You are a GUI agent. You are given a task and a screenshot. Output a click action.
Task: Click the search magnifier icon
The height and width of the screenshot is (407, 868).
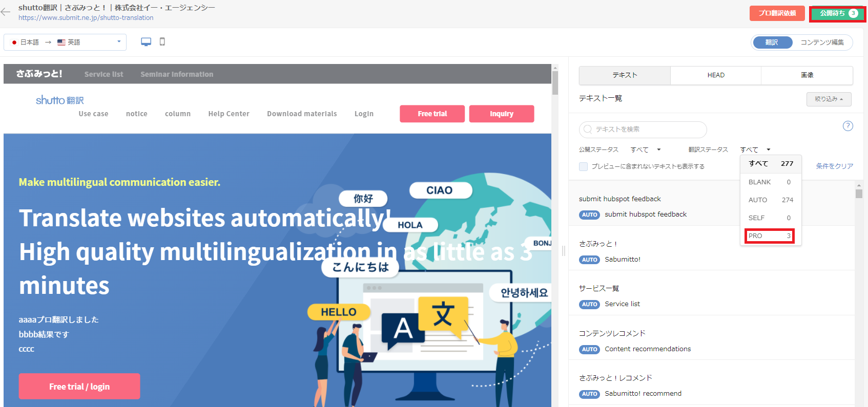click(x=588, y=130)
